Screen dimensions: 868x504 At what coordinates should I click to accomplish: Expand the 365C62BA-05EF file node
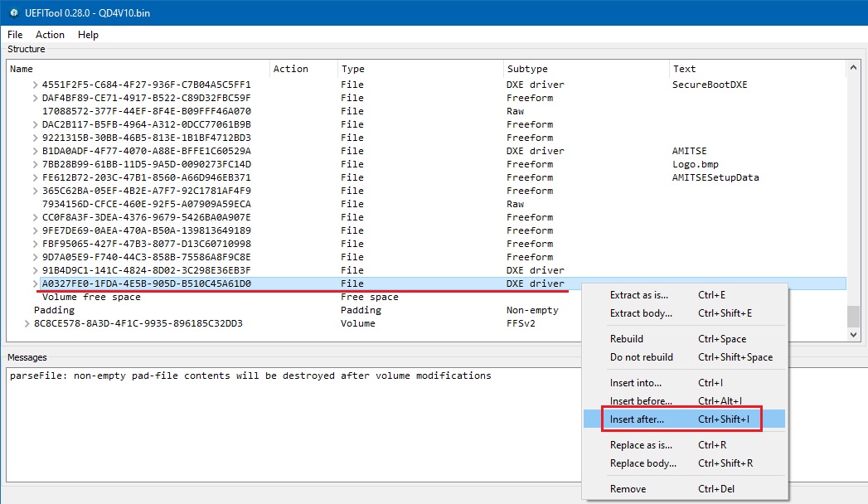36,191
